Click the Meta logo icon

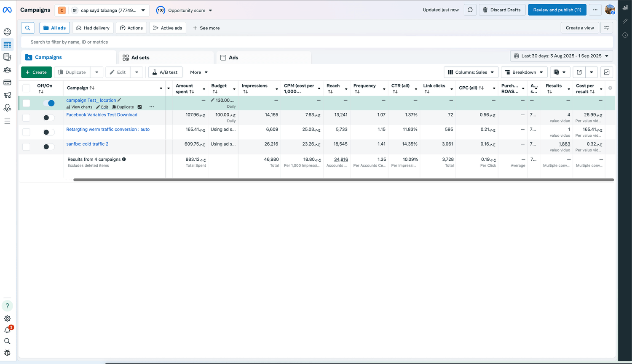coord(7,10)
